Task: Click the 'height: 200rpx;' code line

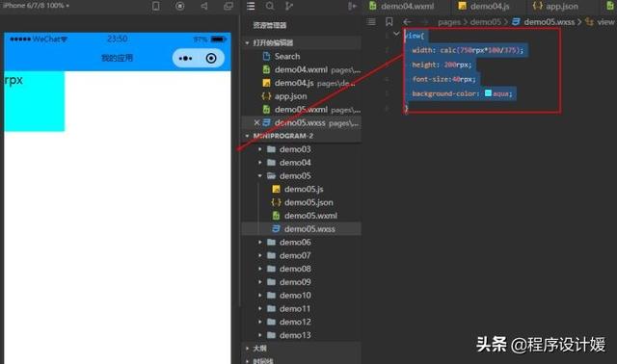Action: [x=442, y=65]
